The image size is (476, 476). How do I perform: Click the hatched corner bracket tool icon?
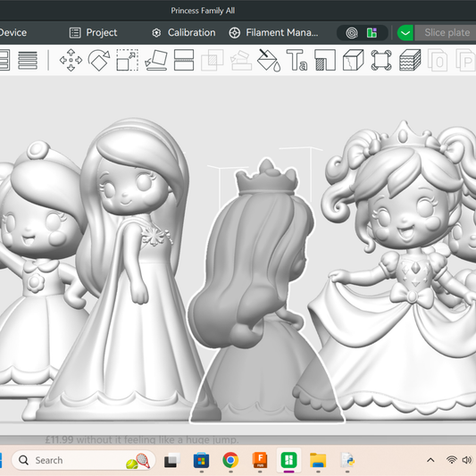pos(325,60)
